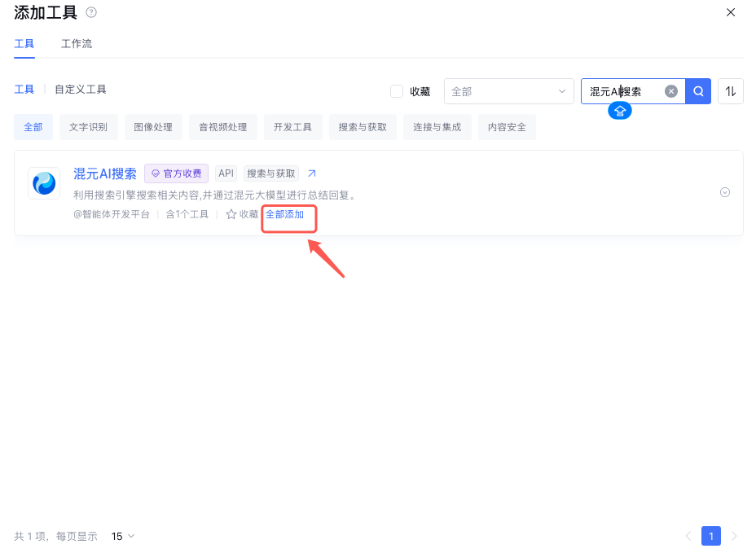Image resolution: width=756 pixels, height=553 pixels.
Task: Click the 共 1 项 total count text
Action: pos(30,536)
